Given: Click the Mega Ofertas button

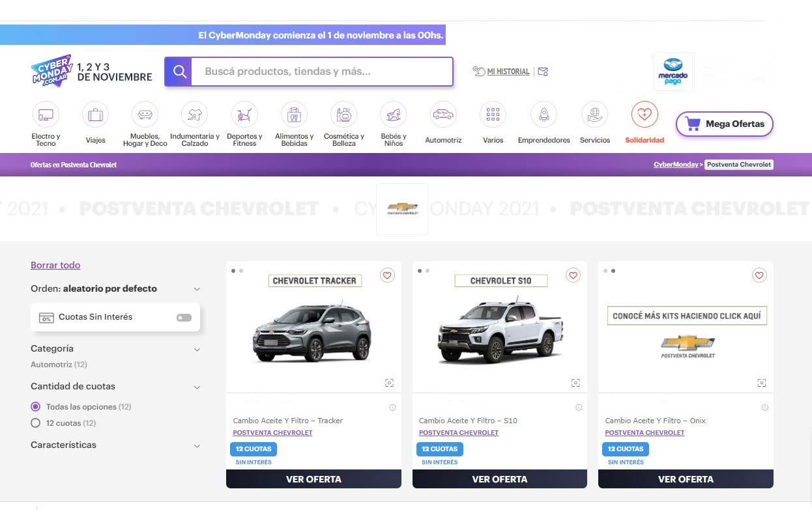Looking at the screenshot, I should click(x=724, y=124).
